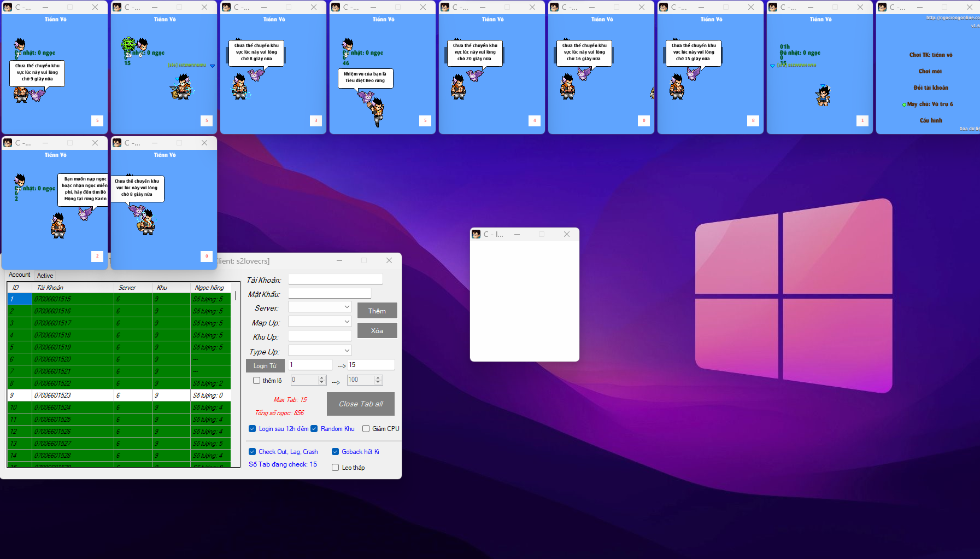Screen dimensions: 980x559
Task: Click the white square showing number 8
Action: pyautogui.click(x=753, y=120)
